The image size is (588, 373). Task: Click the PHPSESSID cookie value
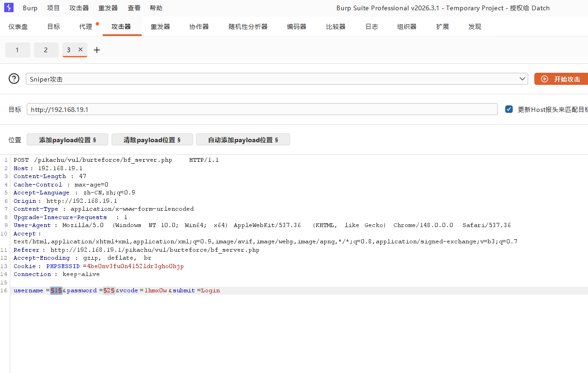(x=135, y=266)
